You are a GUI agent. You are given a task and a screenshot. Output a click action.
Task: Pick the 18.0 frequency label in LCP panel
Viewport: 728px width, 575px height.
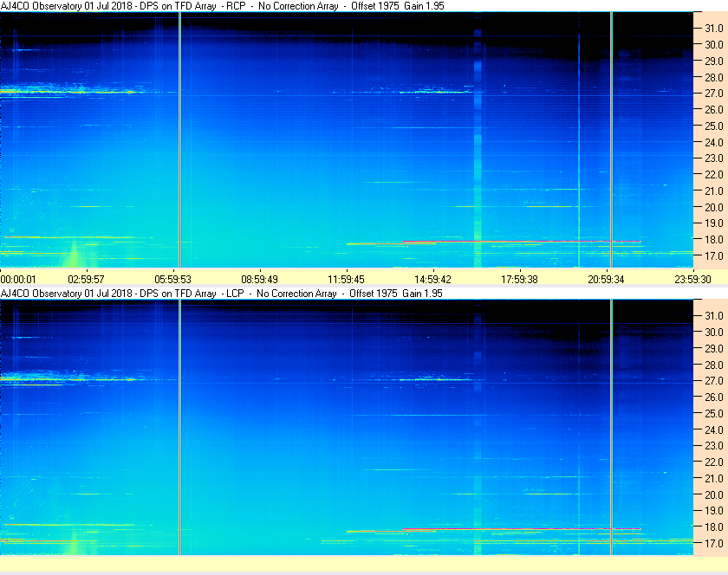pos(714,527)
